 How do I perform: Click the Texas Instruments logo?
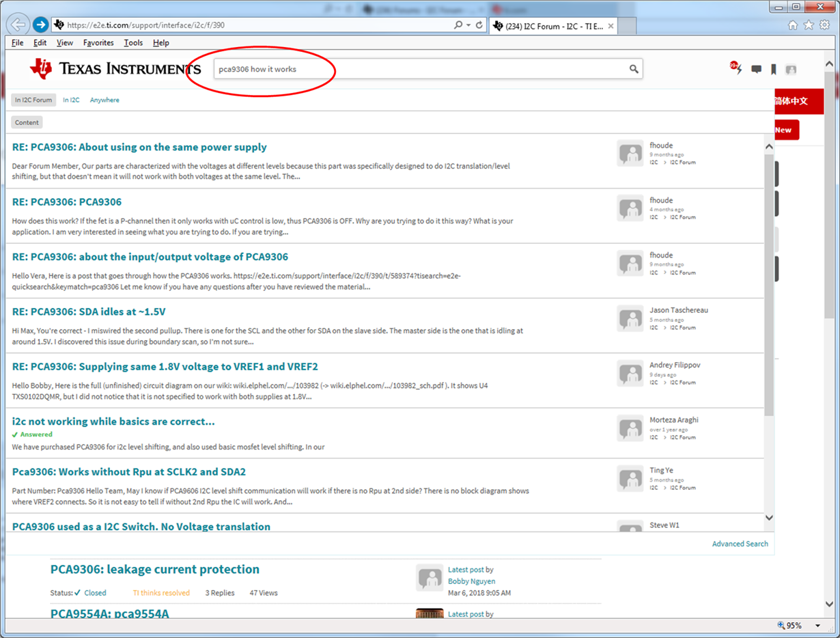[115, 68]
